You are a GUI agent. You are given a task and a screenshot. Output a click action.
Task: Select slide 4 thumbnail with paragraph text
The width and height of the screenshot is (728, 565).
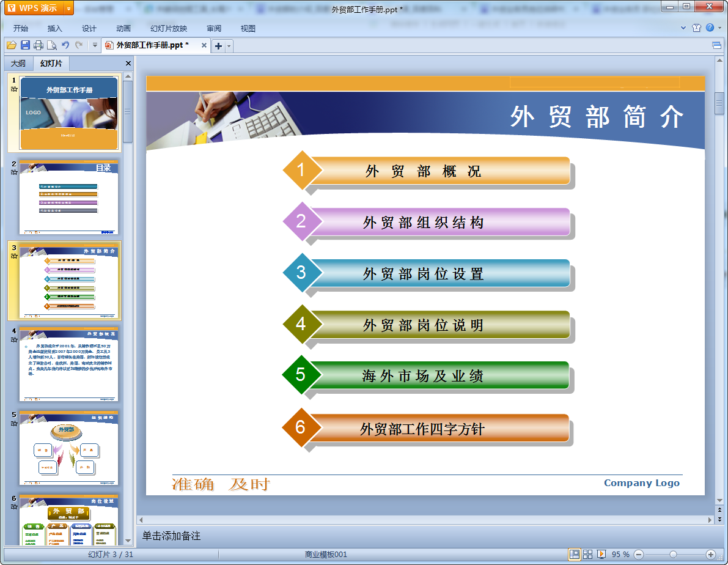(68, 364)
